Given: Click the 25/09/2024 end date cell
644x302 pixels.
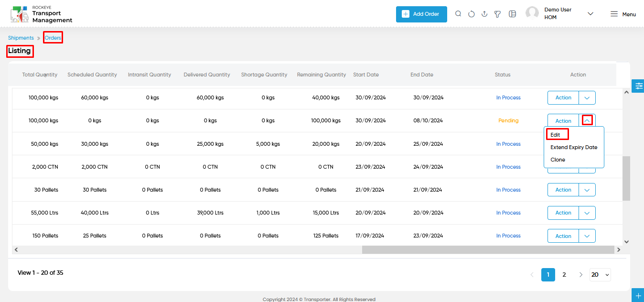Looking at the screenshot, I should [x=428, y=144].
